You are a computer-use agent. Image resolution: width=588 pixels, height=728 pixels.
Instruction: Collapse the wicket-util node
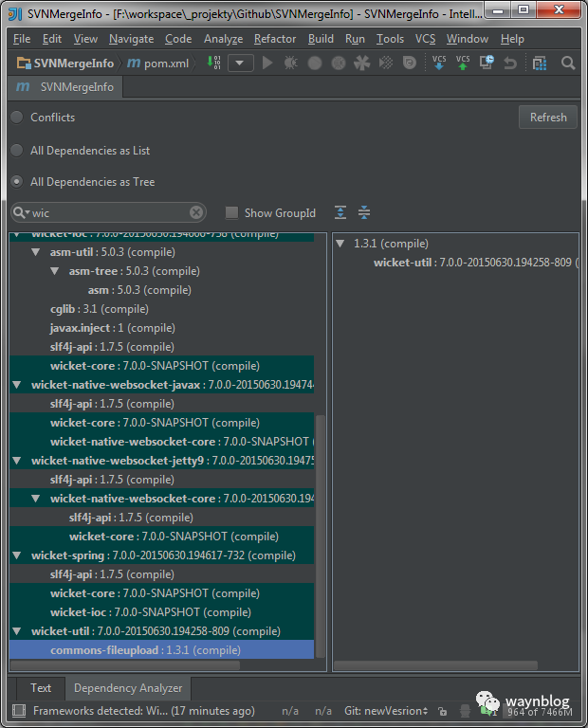pos(17,631)
